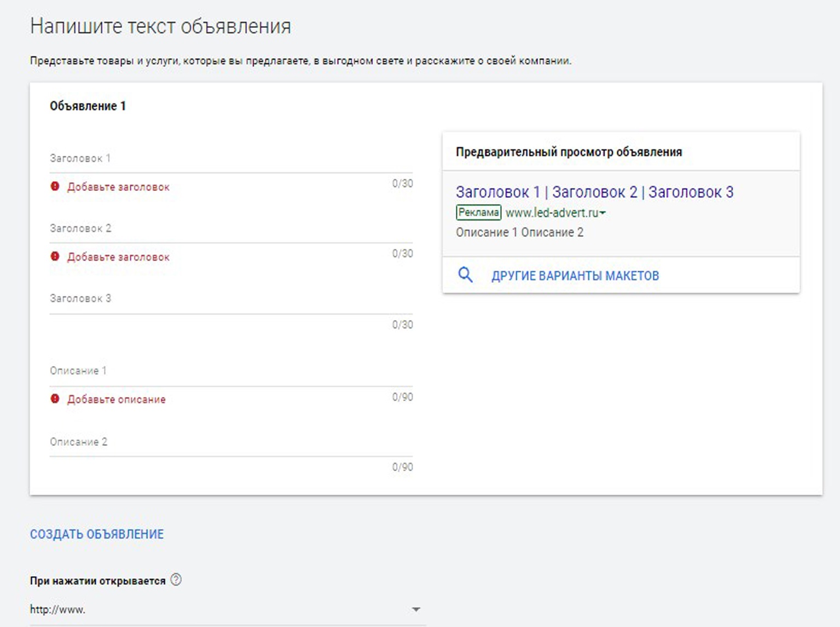Click the СОЗДАТЬ ОБЪЯВЛЕНИЕ link
This screenshot has width=840, height=627.
(x=97, y=535)
